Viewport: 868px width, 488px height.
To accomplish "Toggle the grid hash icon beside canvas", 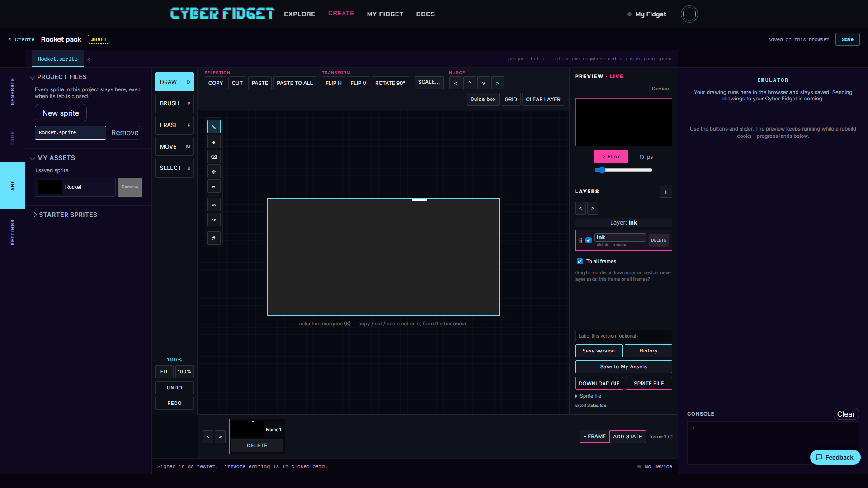I will point(214,238).
